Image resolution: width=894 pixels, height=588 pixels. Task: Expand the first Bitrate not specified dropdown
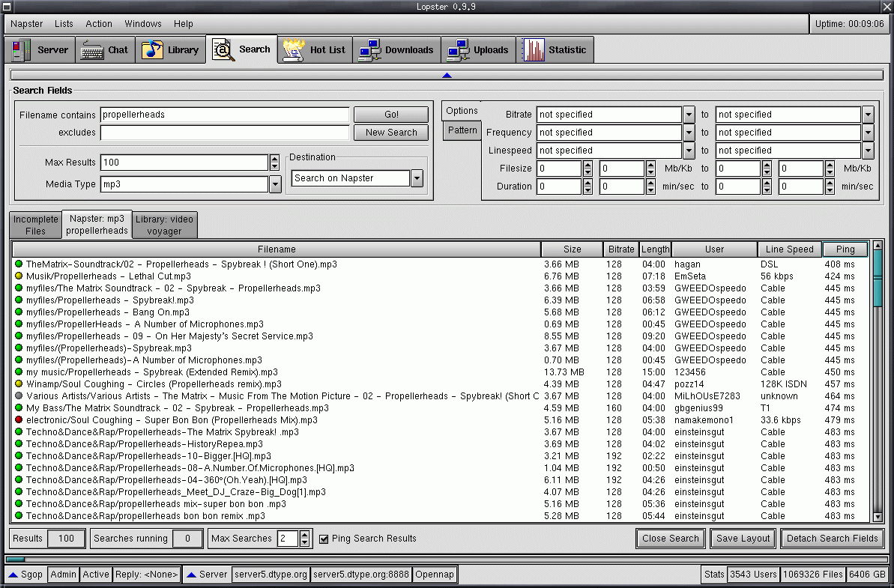(x=689, y=115)
